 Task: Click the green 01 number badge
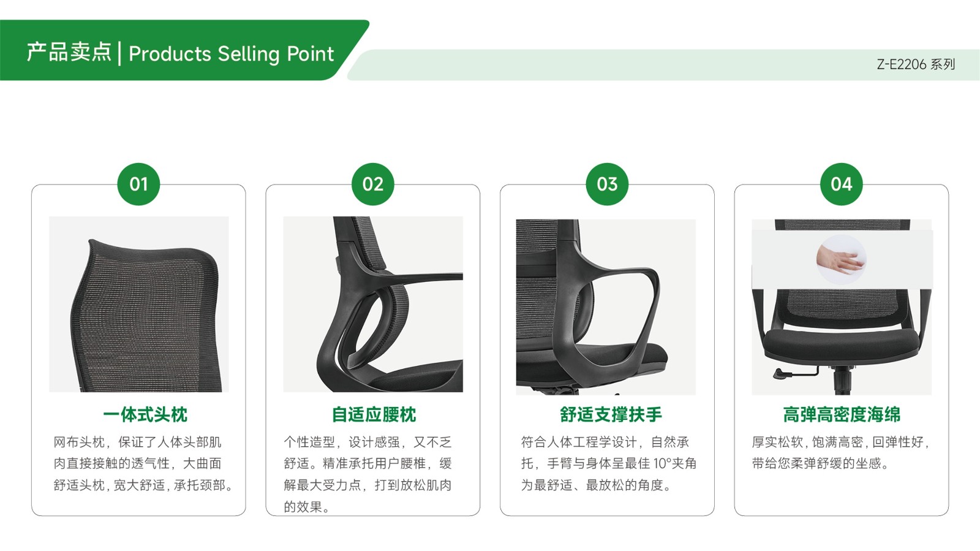point(138,184)
